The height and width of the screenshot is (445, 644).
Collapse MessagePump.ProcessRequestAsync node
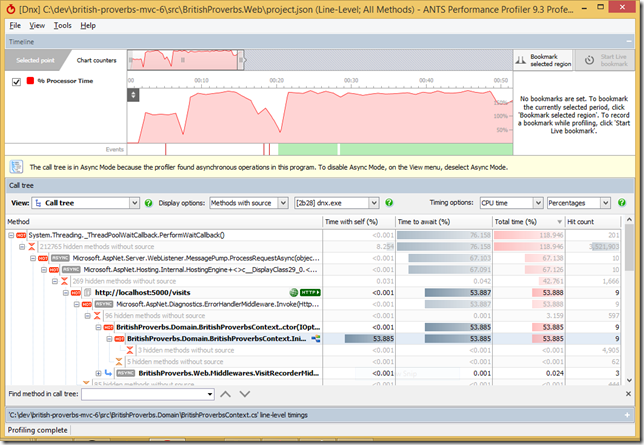[33, 258]
